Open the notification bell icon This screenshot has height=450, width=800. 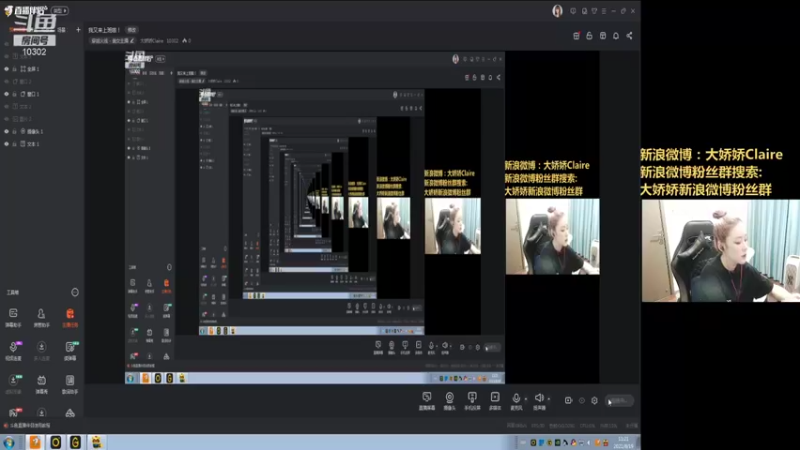pyautogui.click(x=616, y=36)
